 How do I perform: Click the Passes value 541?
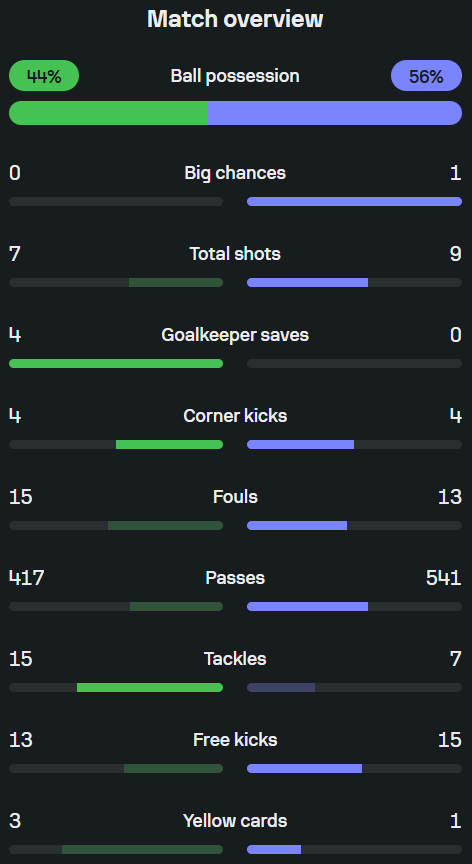(443, 578)
